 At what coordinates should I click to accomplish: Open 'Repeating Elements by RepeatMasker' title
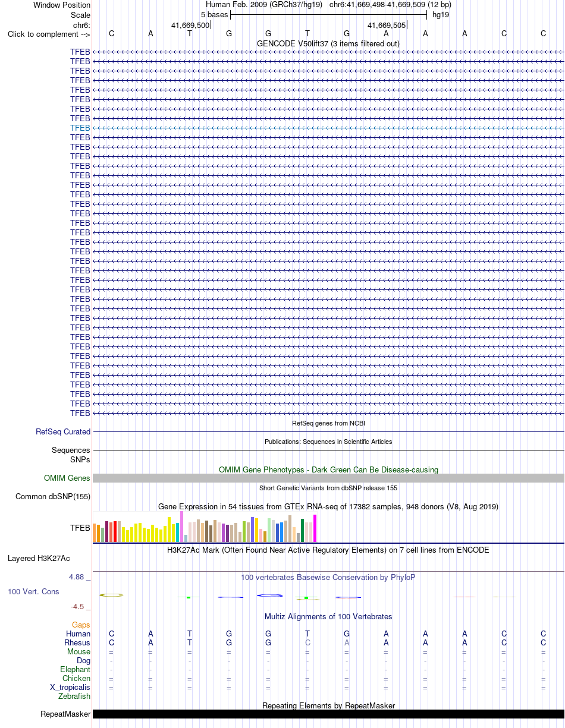click(328, 705)
